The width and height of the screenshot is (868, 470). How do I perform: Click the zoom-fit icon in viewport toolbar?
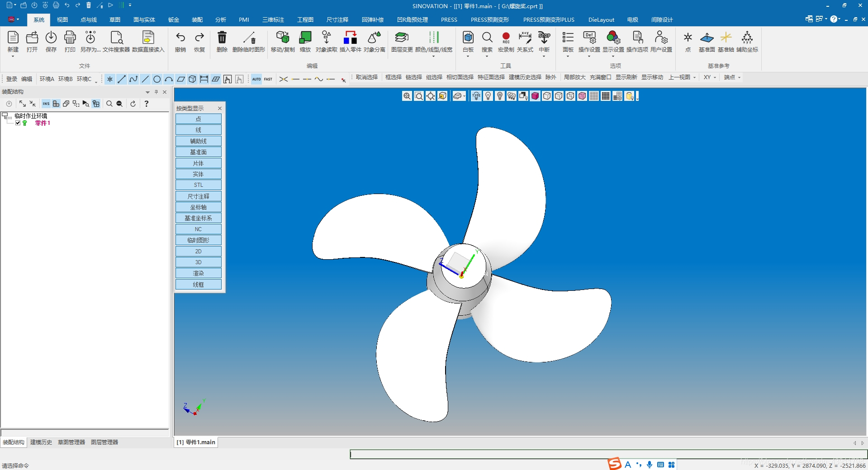click(x=431, y=96)
